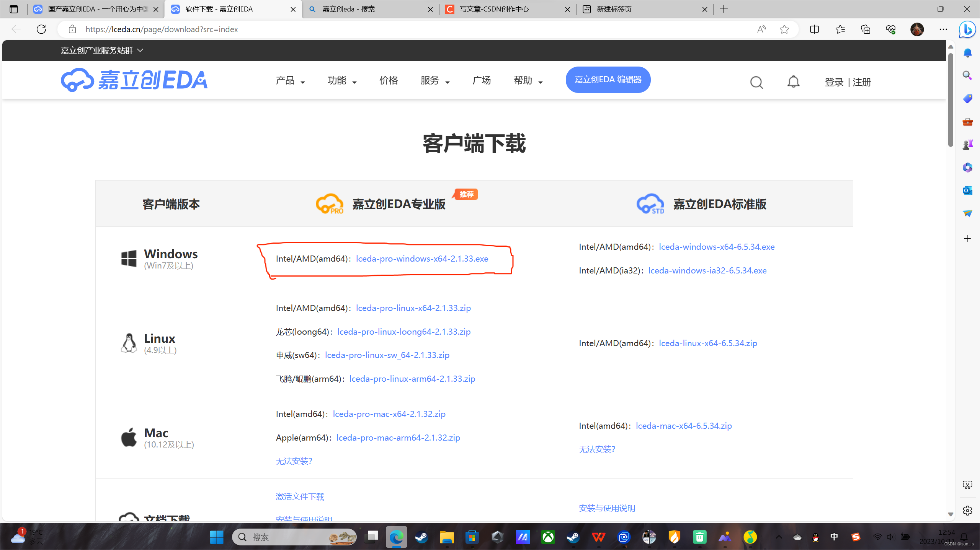Open the notification bell on the website

pos(793,81)
